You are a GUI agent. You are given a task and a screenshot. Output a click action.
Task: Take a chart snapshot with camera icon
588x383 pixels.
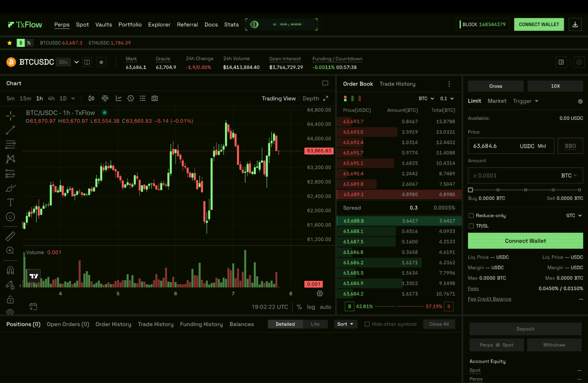coord(155,98)
